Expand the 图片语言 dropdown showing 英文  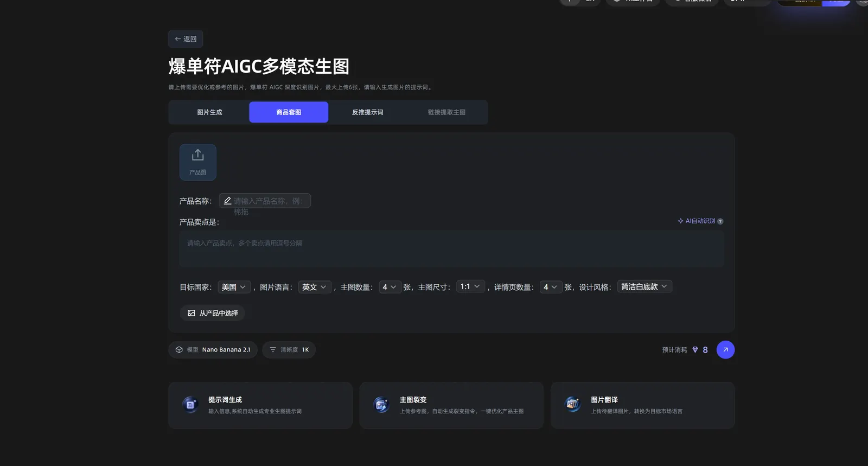click(x=315, y=287)
